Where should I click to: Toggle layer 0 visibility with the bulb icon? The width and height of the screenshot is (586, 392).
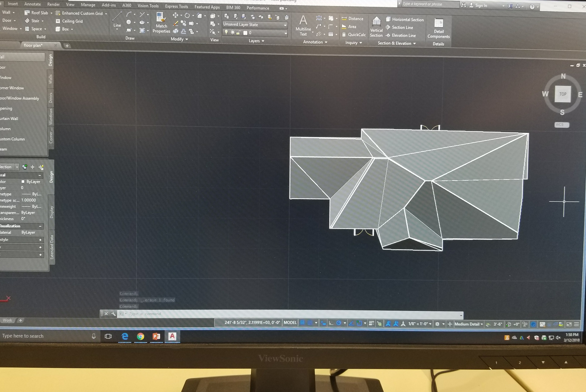(x=227, y=32)
